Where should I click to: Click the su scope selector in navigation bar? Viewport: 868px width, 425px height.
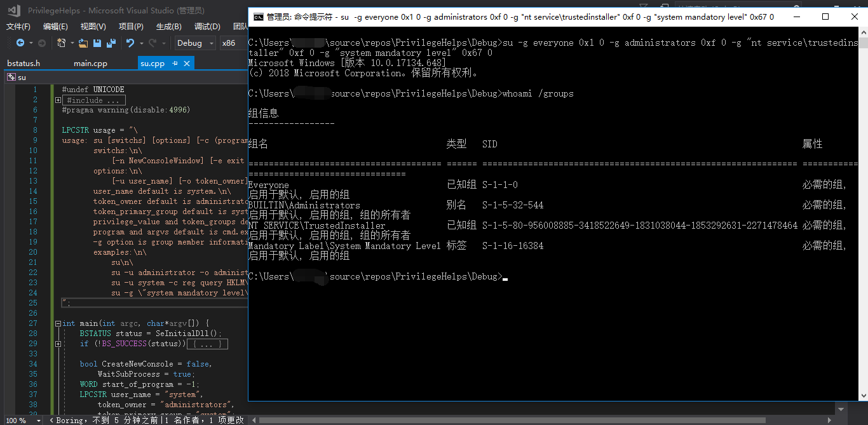(x=126, y=77)
